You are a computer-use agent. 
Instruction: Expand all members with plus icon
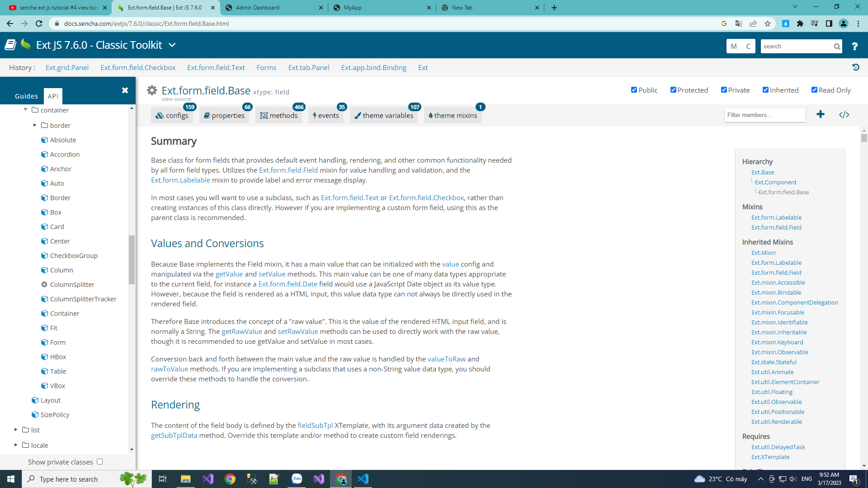coord(821,115)
